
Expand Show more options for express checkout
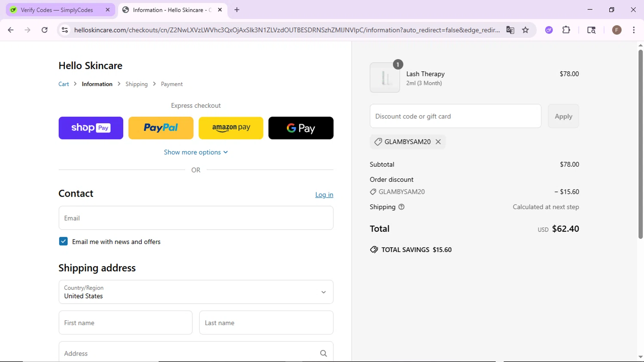click(x=196, y=152)
